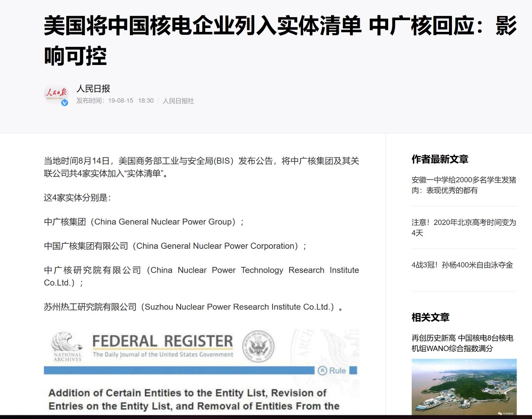Image resolution: width=532 pixels, height=419 pixels.
Task: Click the FEDERAL REGISTER banner title
Action: [163, 341]
